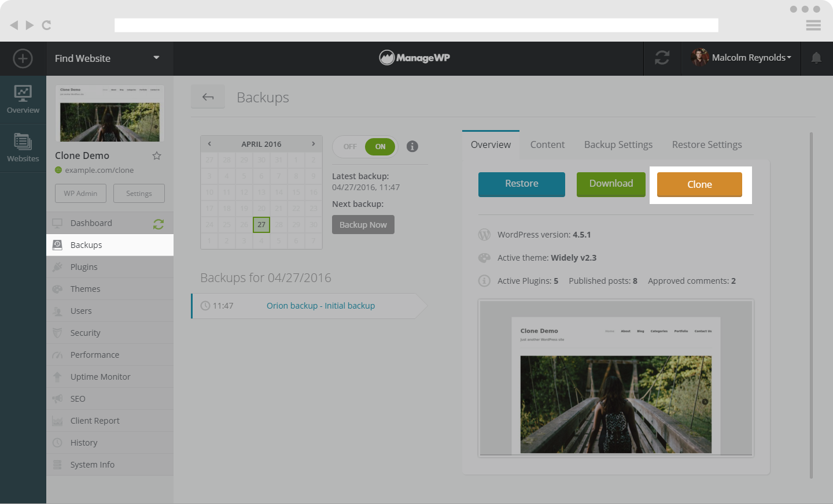Click the clock icon on 11:47 backup
833x504 pixels.
tap(205, 306)
